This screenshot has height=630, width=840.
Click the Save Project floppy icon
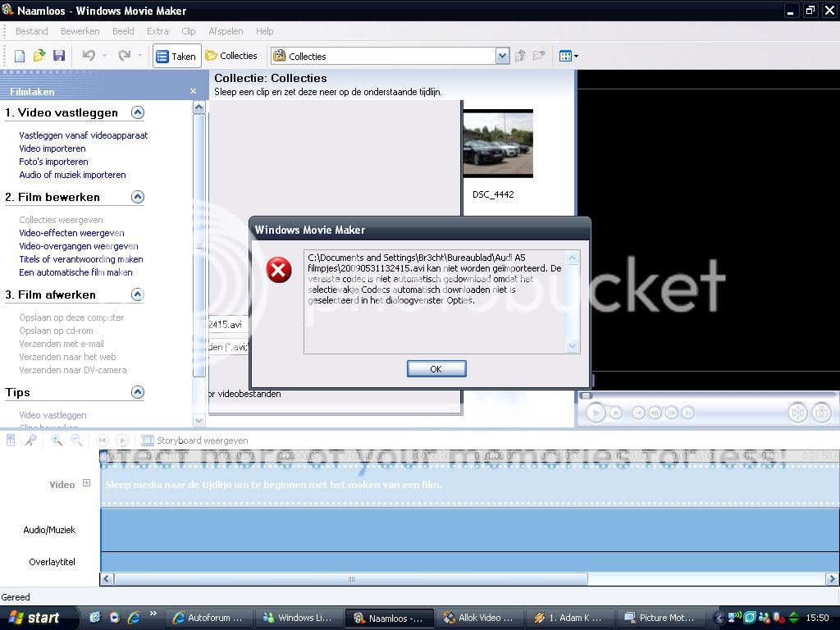pyautogui.click(x=59, y=56)
